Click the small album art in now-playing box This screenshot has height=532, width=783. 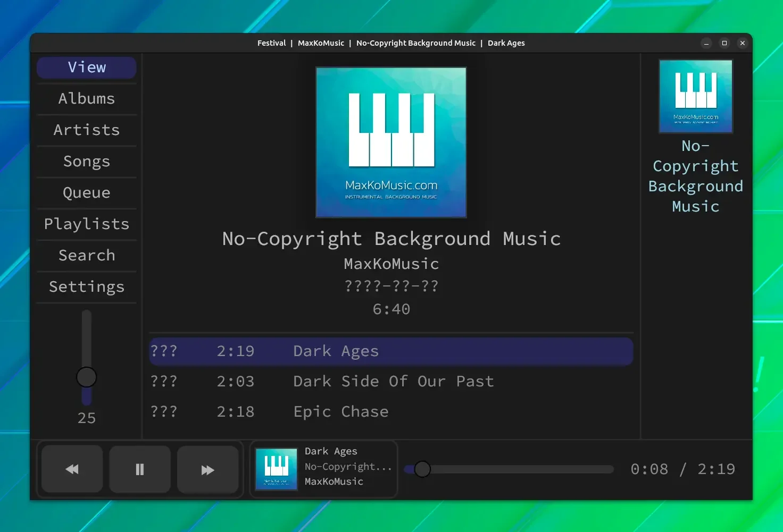[276, 469]
